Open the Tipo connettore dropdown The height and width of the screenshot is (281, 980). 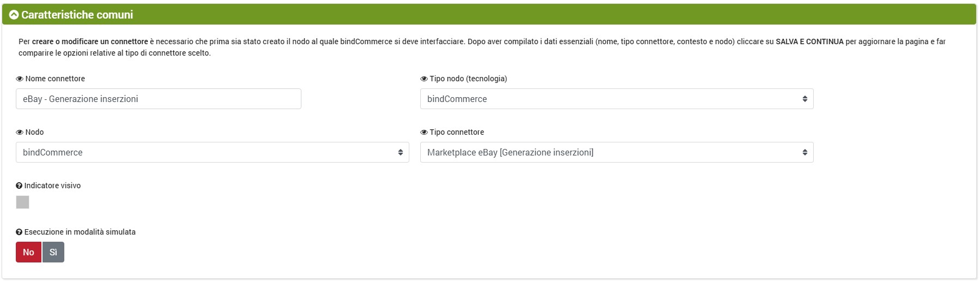(616, 152)
